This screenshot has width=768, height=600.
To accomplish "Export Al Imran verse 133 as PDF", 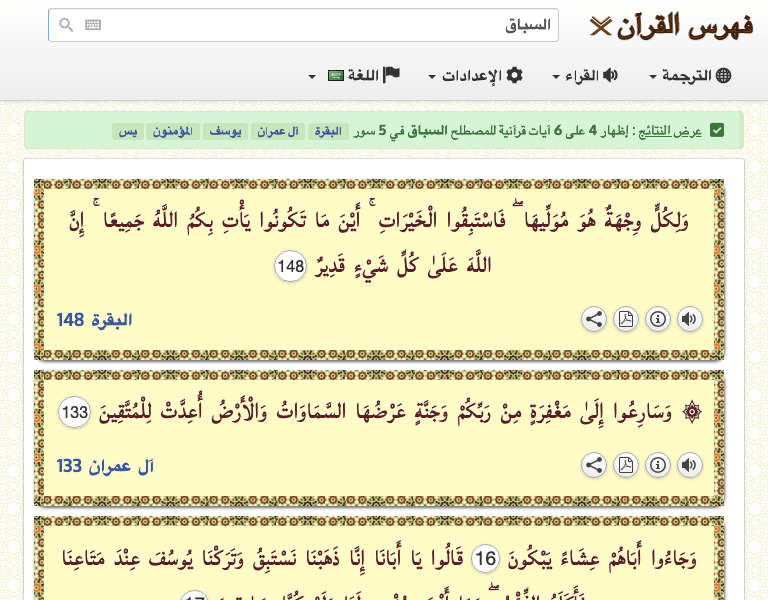I will 625,465.
